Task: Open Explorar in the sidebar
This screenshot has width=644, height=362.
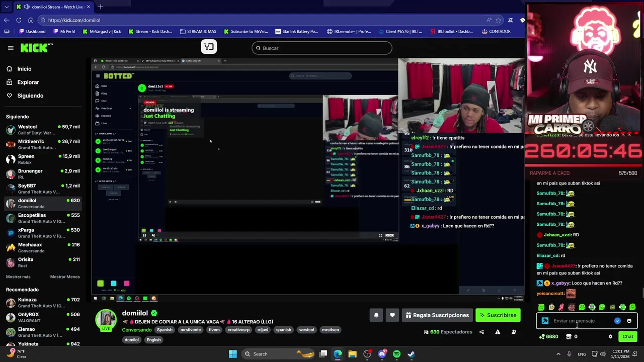Action: [28, 82]
